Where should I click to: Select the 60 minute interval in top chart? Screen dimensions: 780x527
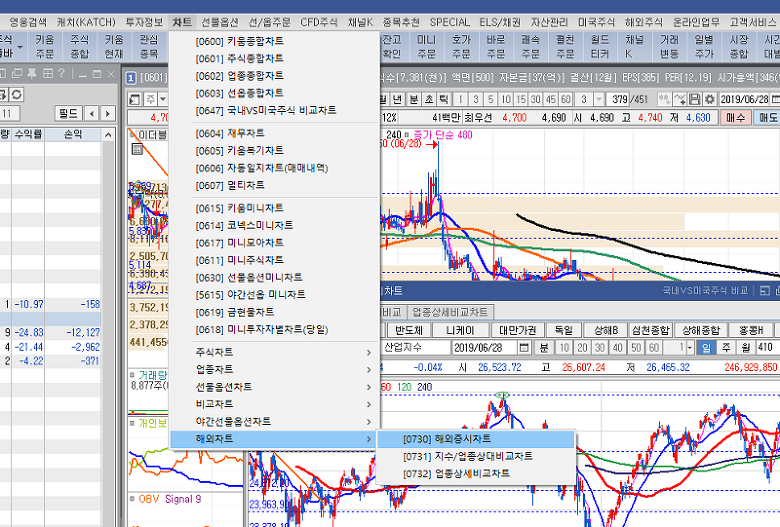coord(566,100)
